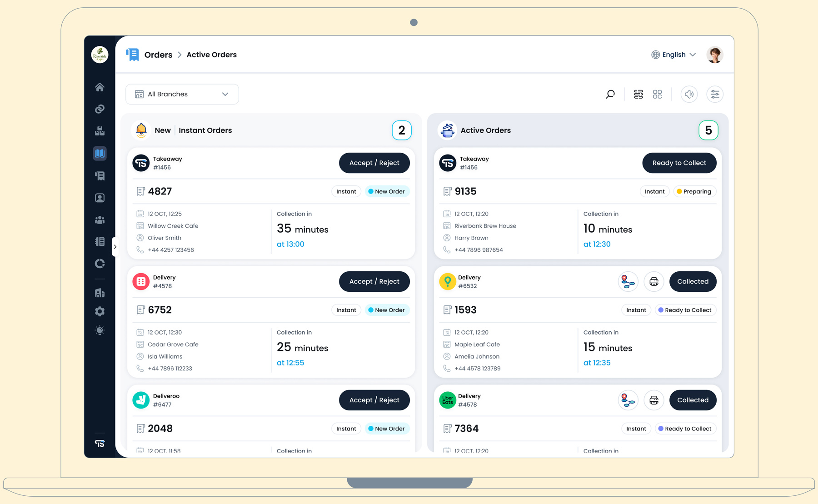Viewport: 818px width, 504px height.
Task: Expand the collapsed sidebar arrow
Action: click(x=115, y=247)
